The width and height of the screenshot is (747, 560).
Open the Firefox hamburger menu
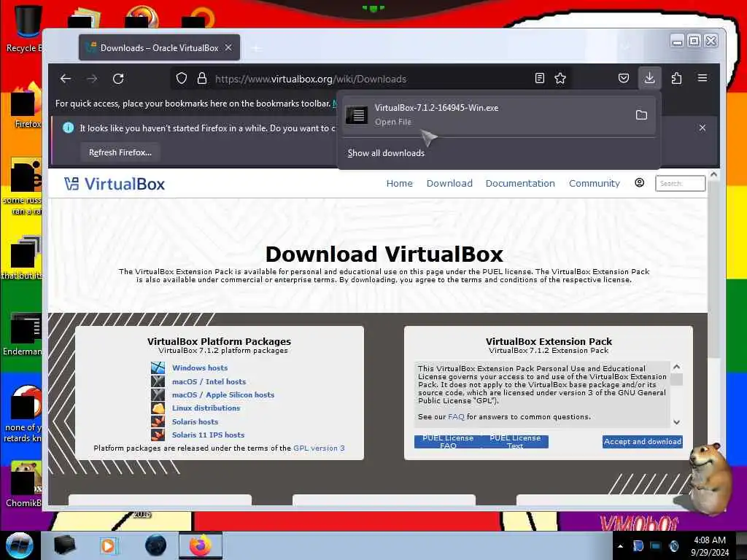pos(703,77)
